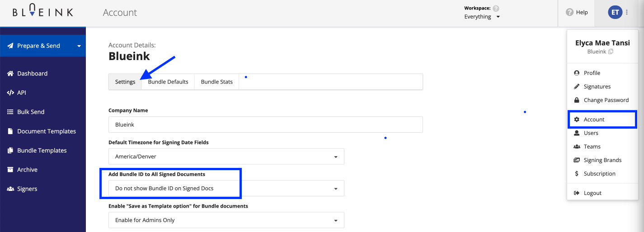Click into the Company Name field
This screenshot has height=232, width=644.
pos(266,125)
